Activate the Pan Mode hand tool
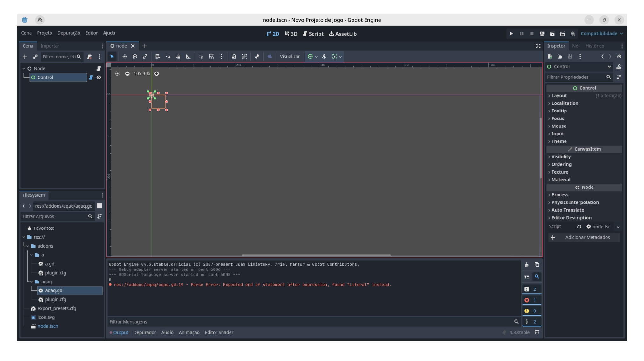The width and height of the screenshot is (644, 361). pos(178,57)
